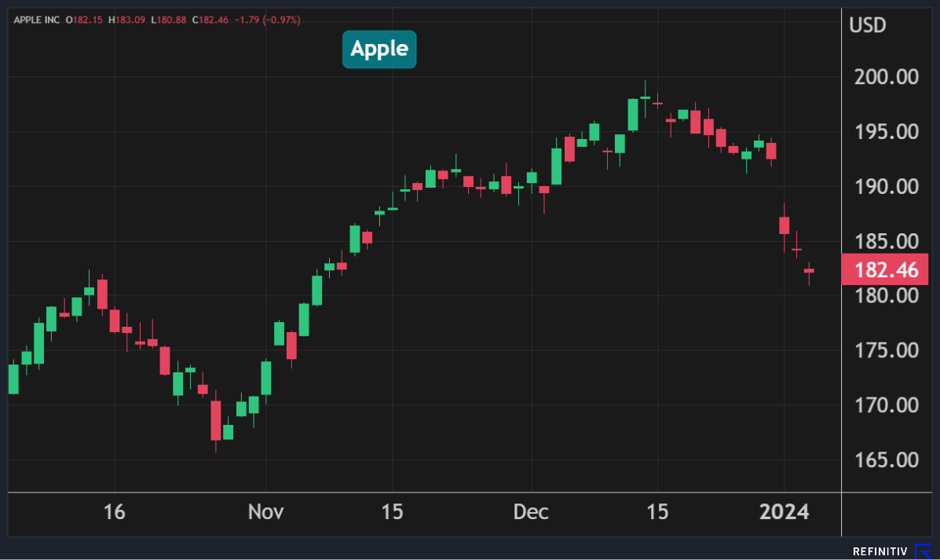Click the USD currency label
940x560 pixels.
(x=867, y=25)
